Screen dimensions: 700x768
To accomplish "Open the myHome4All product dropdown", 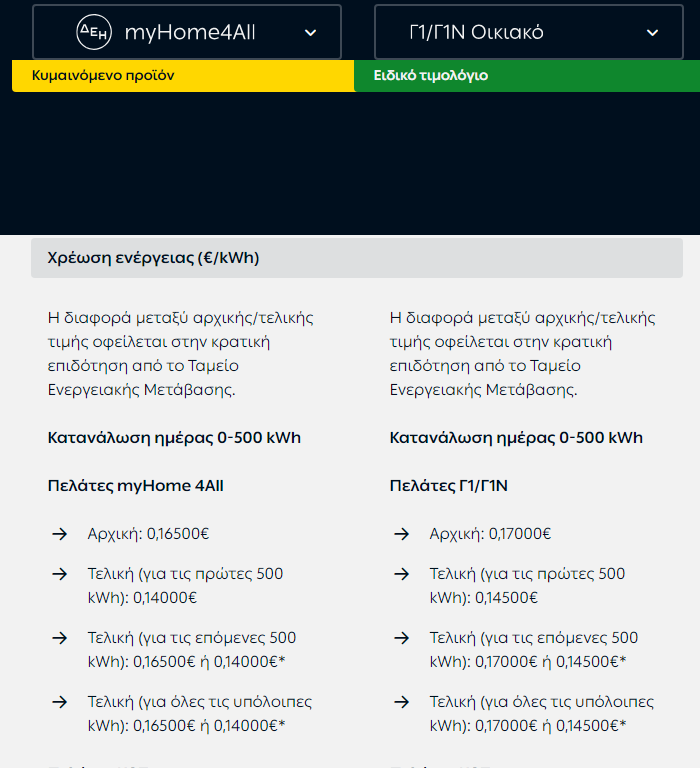I will pos(187,32).
